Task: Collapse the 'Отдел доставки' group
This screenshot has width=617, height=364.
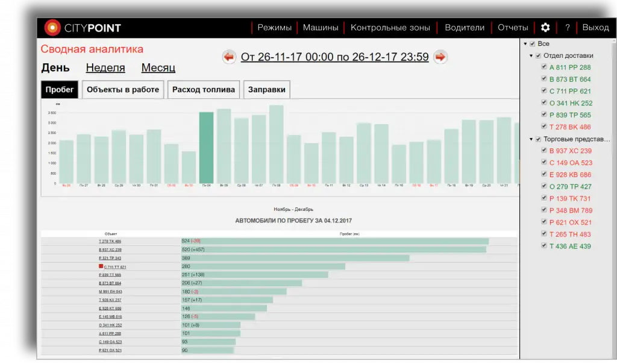Action: (531, 56)
